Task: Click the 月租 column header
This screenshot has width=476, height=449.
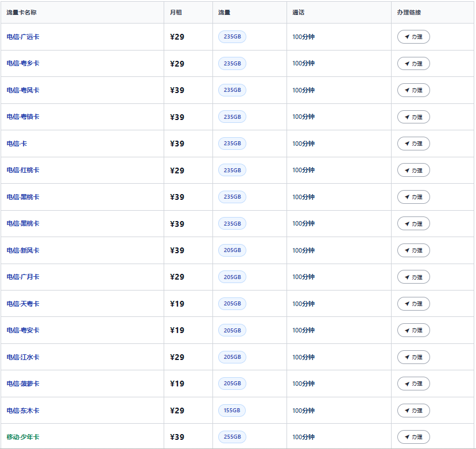Action: pyautogui.click(x=176, y=13)
